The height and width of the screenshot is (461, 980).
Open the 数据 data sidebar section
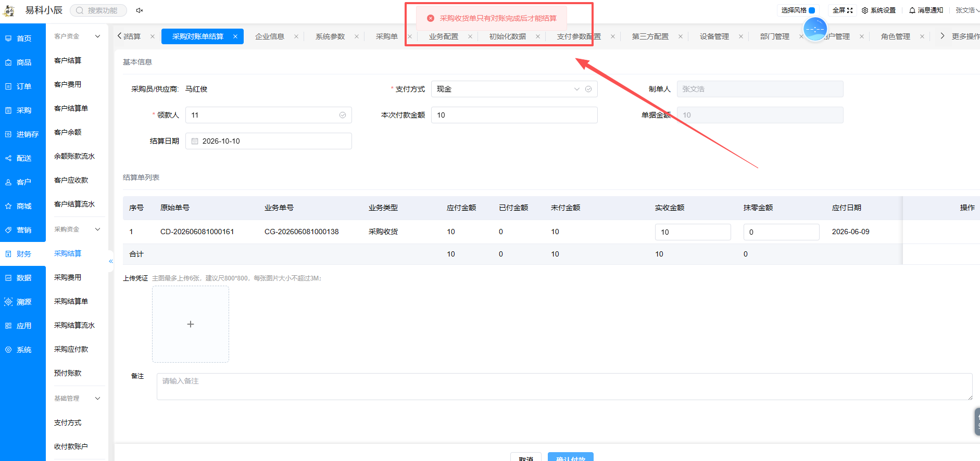pos(23,278)
